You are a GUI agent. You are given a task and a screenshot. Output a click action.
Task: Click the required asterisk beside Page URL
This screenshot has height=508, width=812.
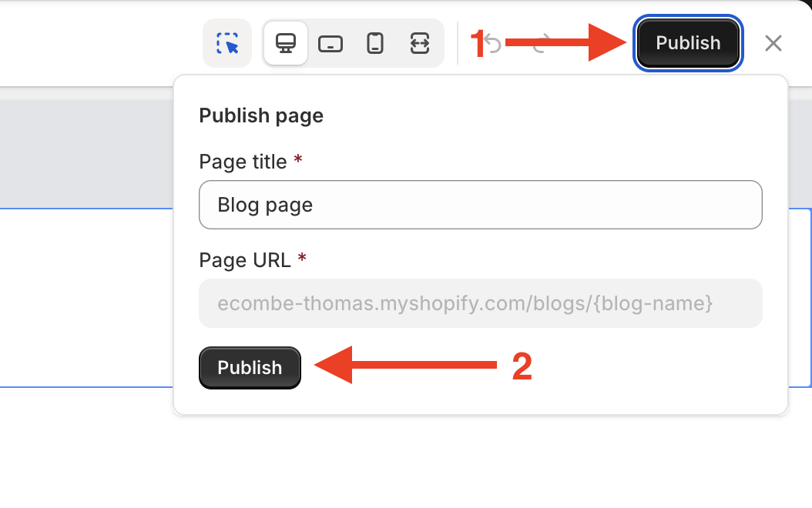[x=302, y=259]
